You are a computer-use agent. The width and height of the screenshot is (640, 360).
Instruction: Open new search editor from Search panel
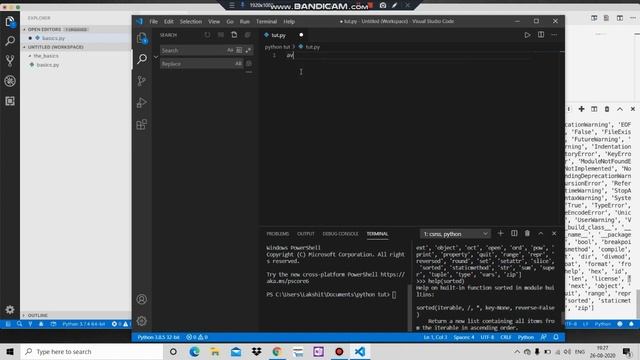pos(234,35)
